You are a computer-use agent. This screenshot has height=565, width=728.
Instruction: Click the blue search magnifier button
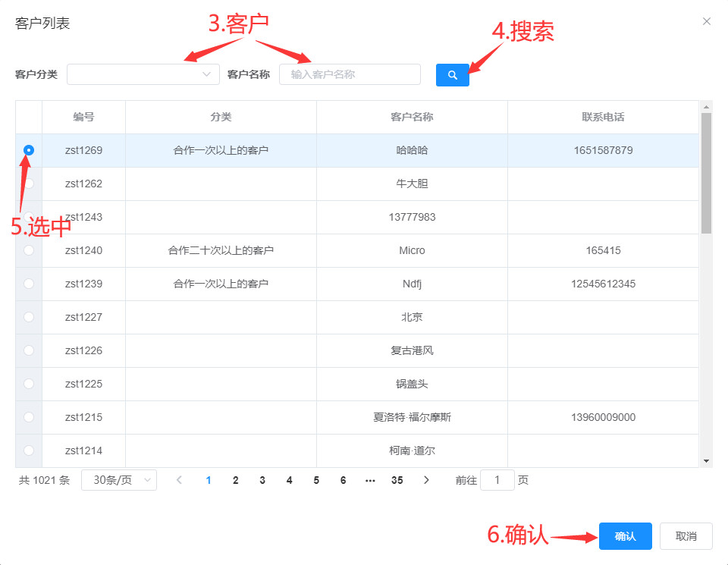[452, 75]
